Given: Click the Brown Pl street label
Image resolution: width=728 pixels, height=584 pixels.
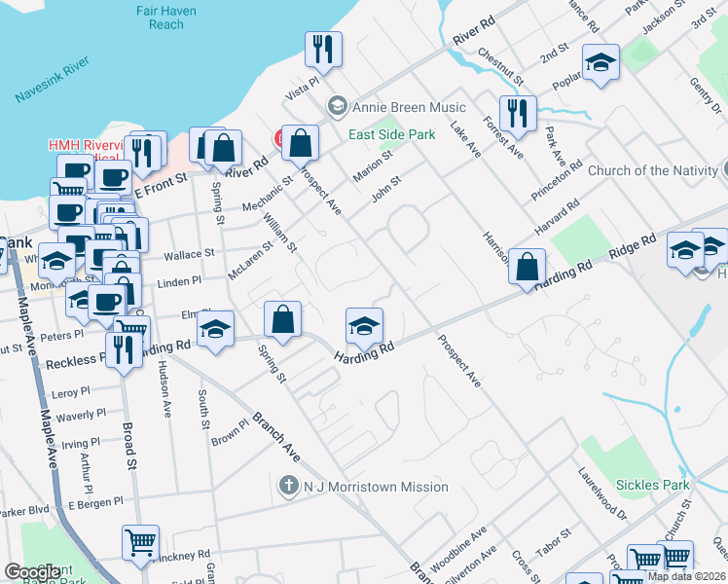Looking at the screenshot, I should (x=230, y=433).
